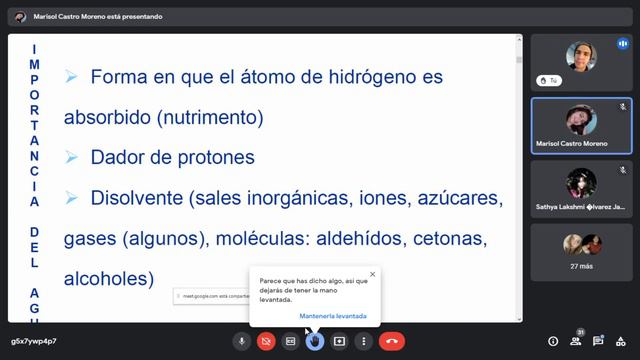The image size is (640, 360).
Task: Open the chat with everyone icon
Action: pyautogui.click(x=598, y=341)
